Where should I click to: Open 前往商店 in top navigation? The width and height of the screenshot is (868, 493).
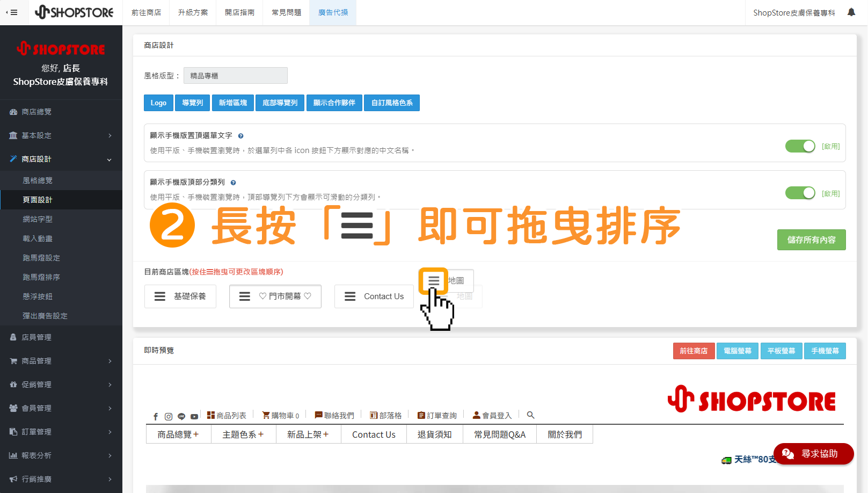click(x=146, y=12)
